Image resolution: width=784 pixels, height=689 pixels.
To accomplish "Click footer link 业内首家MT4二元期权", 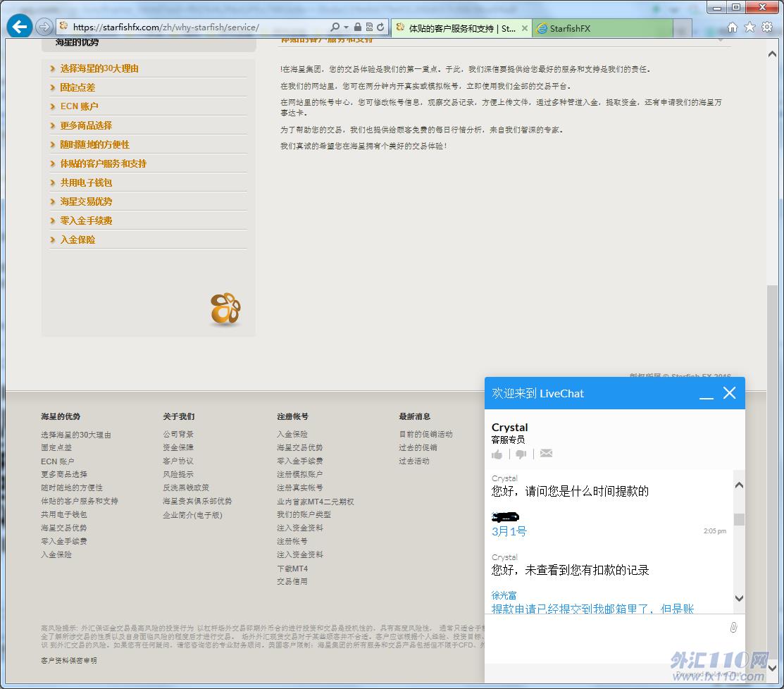I will pos(316,502).
